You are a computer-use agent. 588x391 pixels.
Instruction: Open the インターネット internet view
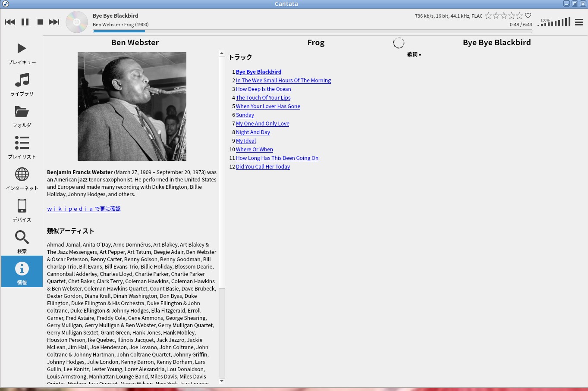(x=22, y=179)
